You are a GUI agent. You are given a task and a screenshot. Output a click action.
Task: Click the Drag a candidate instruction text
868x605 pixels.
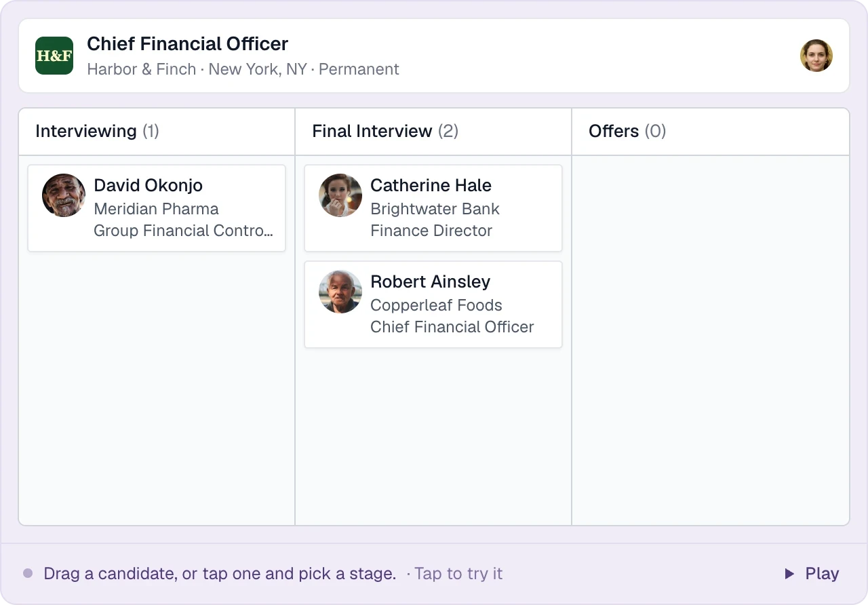point(220,574)
